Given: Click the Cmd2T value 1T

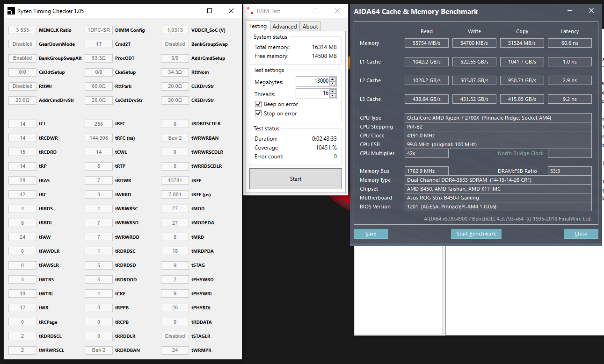Looking at the screenshot, I should coord(99,44).
